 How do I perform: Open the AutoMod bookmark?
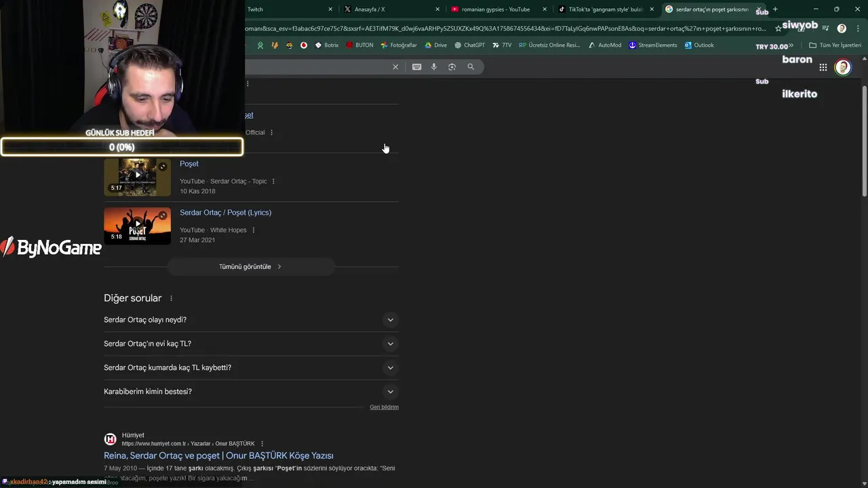(x=605, y=45)
